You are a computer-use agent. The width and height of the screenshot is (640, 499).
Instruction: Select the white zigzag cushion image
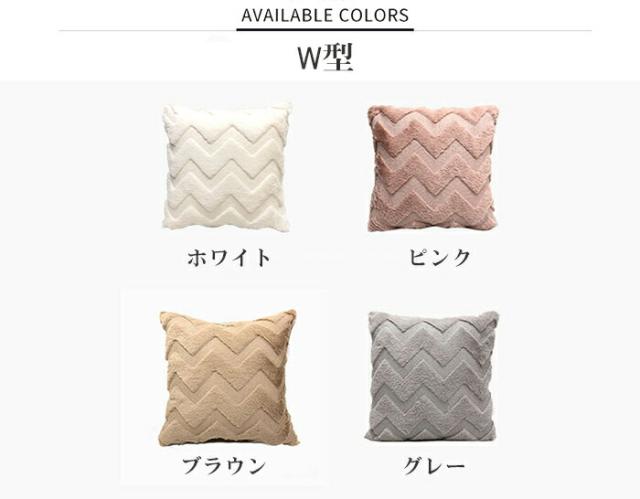pos(227,167)
